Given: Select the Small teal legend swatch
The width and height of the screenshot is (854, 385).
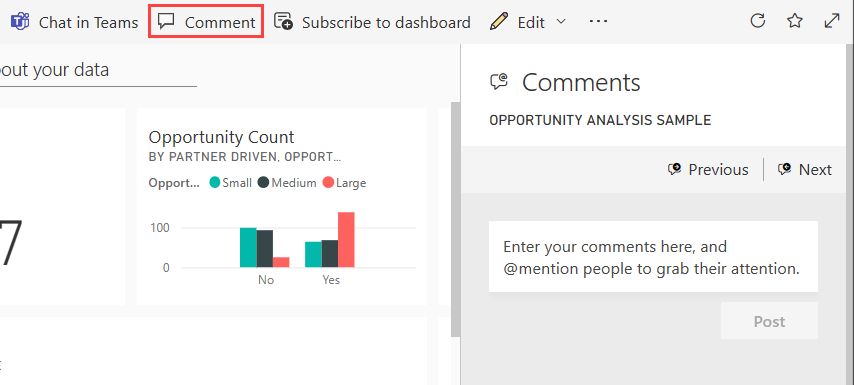Looking at the screenshot, I should click(215, 183).
